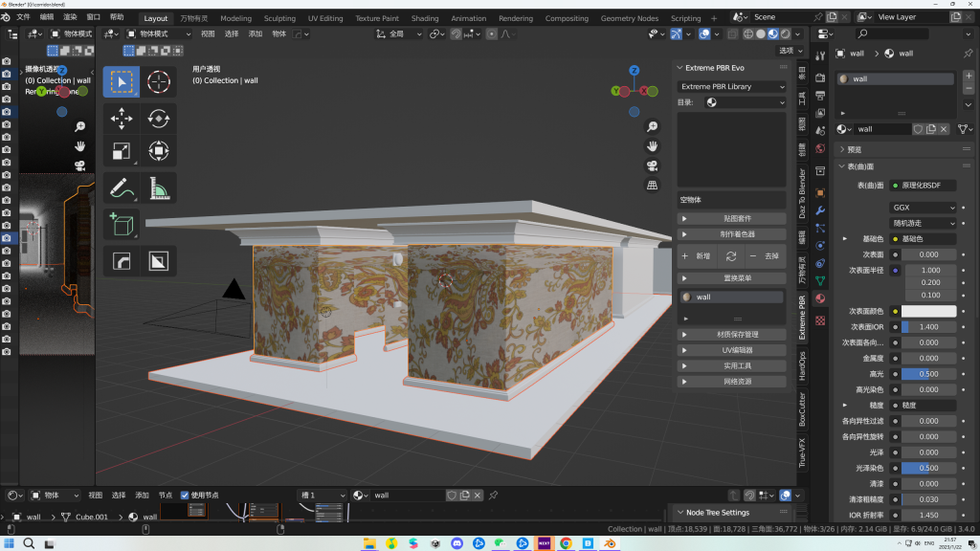This screenshot has height=551, width=980.
Task: Open the subsurface method dropdown below GGX
Action: (923, 223)
